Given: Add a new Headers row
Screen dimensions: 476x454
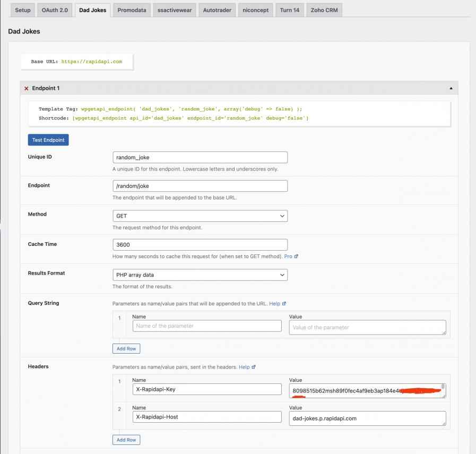Looking at the screenshot, I should coord(126,440).
